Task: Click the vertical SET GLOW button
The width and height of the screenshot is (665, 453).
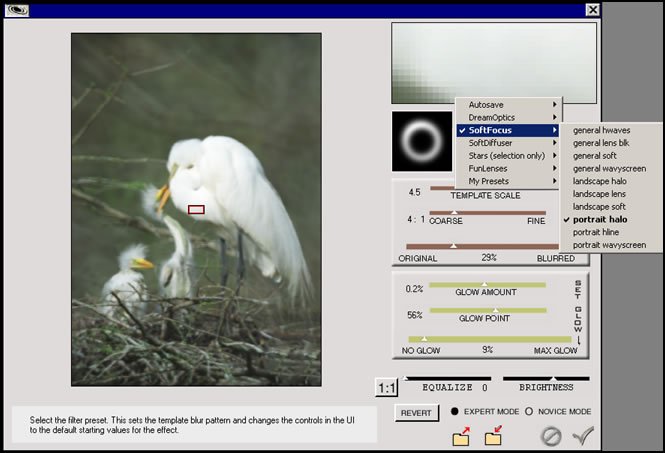Action: pos(578,311)
